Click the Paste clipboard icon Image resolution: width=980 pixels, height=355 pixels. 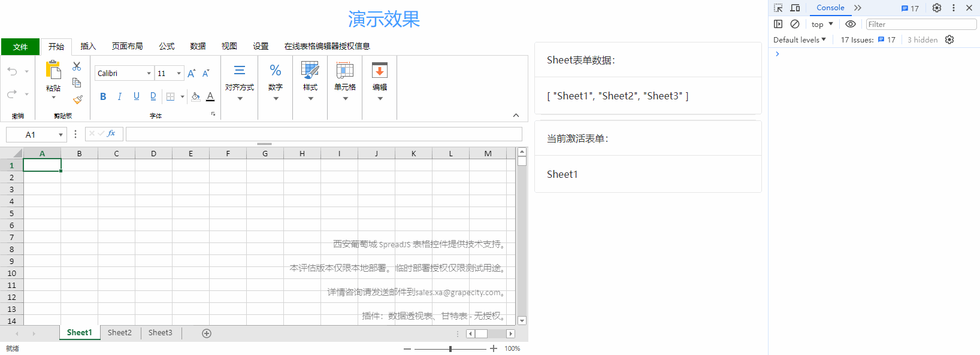[53, 70]
